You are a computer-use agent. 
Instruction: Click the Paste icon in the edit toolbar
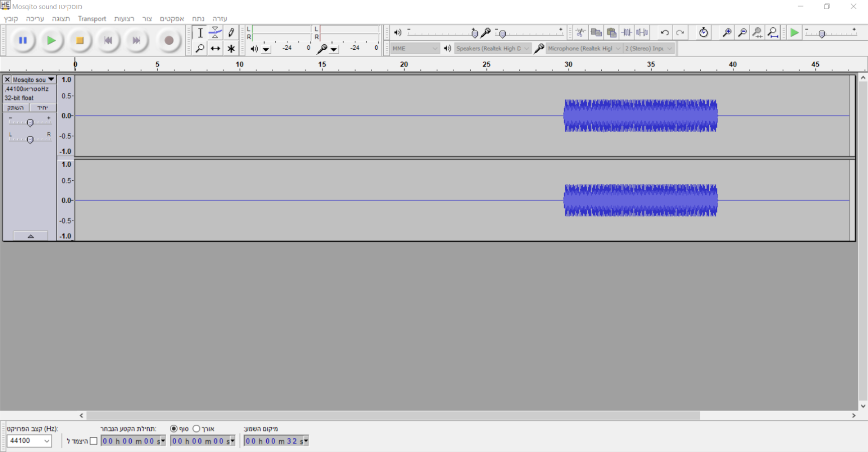point(611,33)
